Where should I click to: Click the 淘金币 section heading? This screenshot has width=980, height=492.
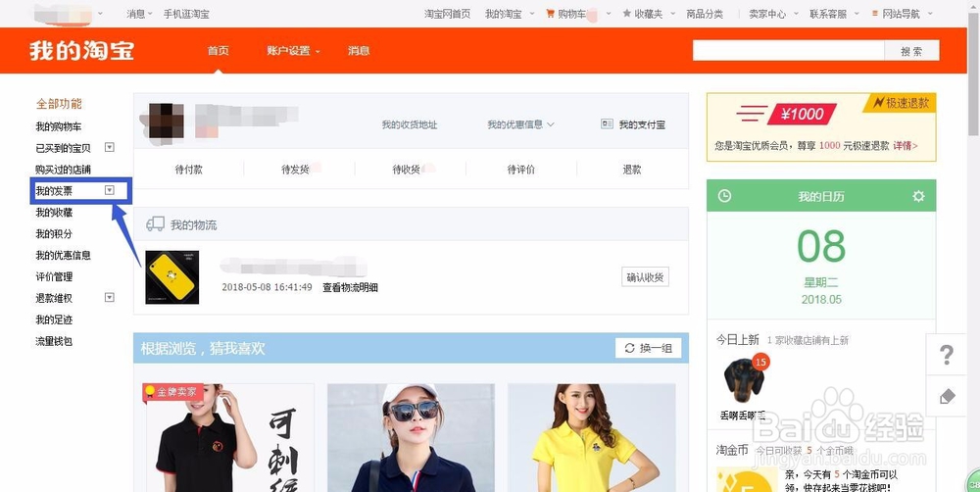pos(732,450)
